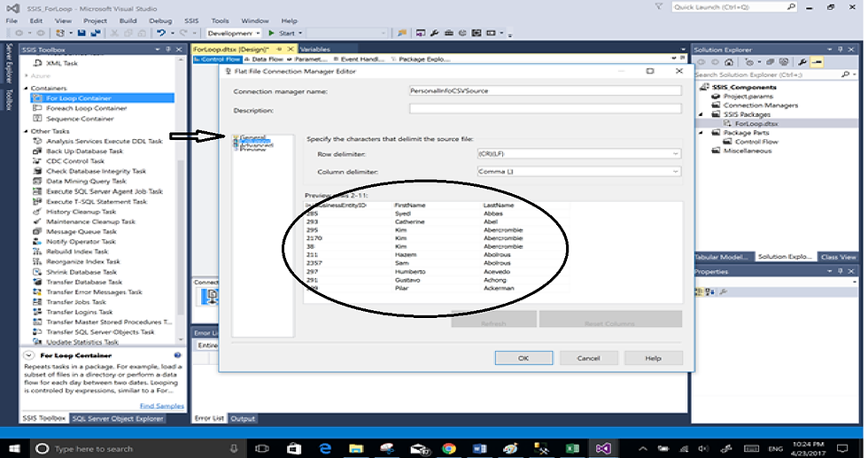Image resolution: width=868 pixels, height=458 pixels.
Task: Click the Ackerman cell in preview
Action: click(499, 289)
